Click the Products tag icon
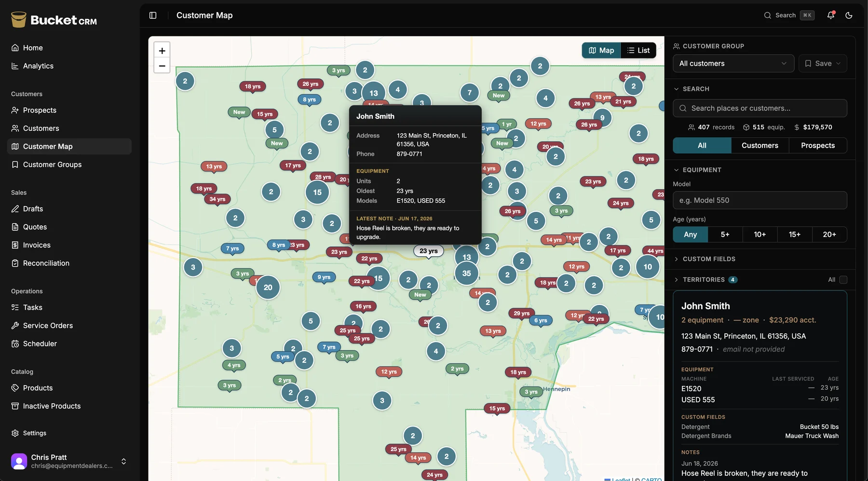This screenshot has width=868, height=481. tap(15, 388)
